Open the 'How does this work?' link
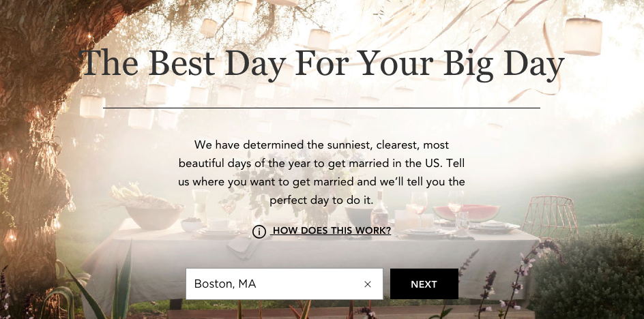Screen dimensions: 644x319 332,231
